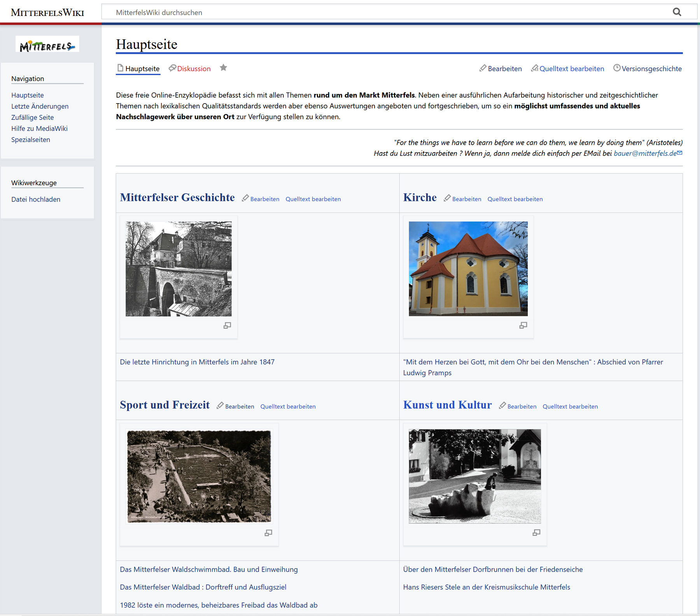This screenshot has width=700, height=616.
Task: Open the yellow church thumbnail image
Action: (468, 269)
